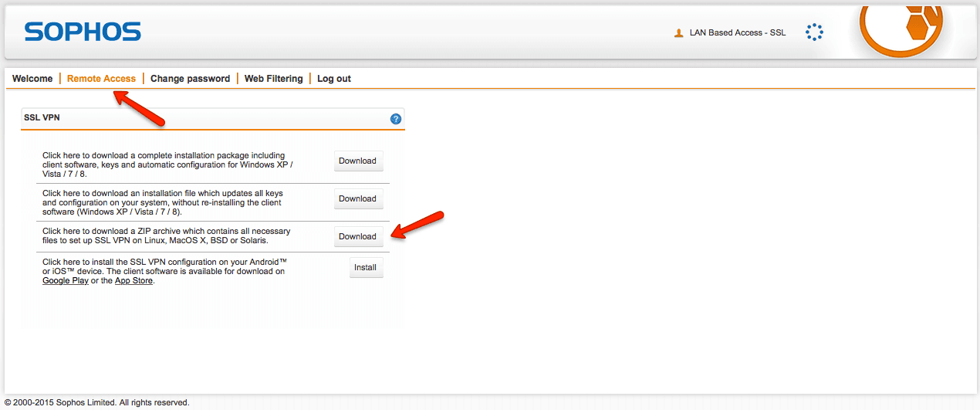Image resolution: width=980 pixels, height=410 pixels.
Task: Click the description about updating keys without re-installing
Action: (x=163, y=202)
